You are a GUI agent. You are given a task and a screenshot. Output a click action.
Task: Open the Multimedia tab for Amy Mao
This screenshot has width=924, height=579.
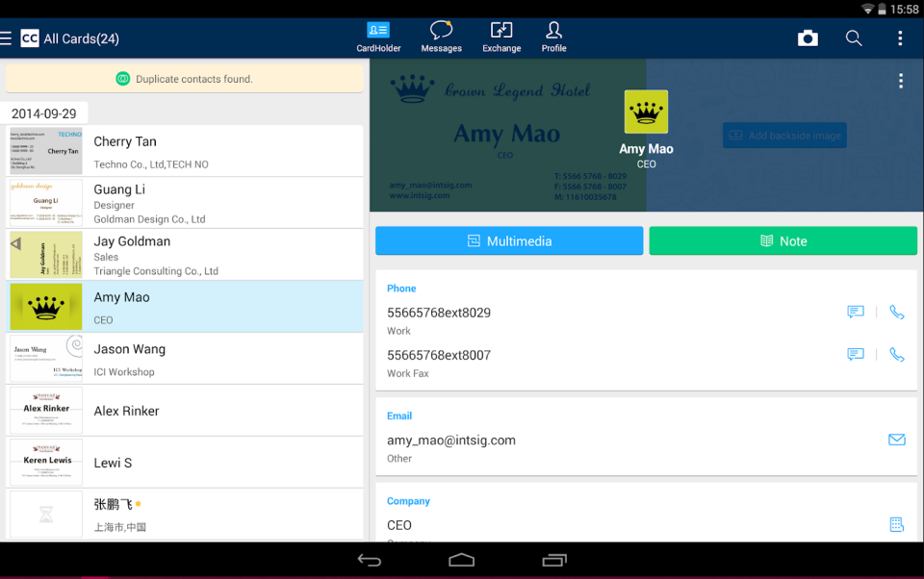point(508,240)
